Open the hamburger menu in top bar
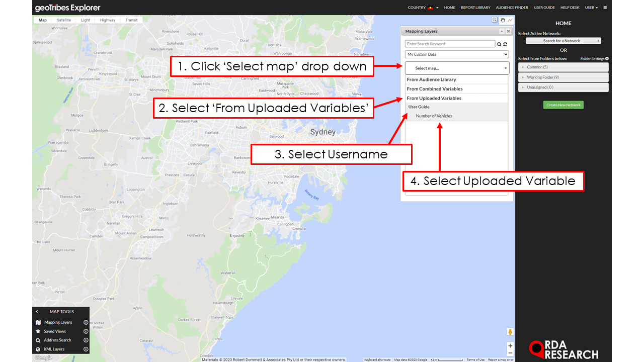Screen dimensions: 644x362 pyautogui.click(x=605, y=8)
